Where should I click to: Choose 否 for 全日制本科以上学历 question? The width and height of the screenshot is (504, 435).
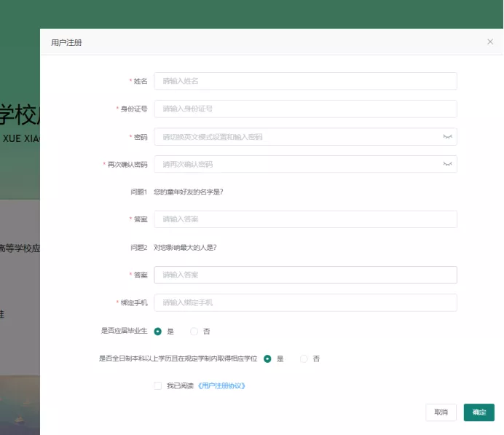point(304,358)
